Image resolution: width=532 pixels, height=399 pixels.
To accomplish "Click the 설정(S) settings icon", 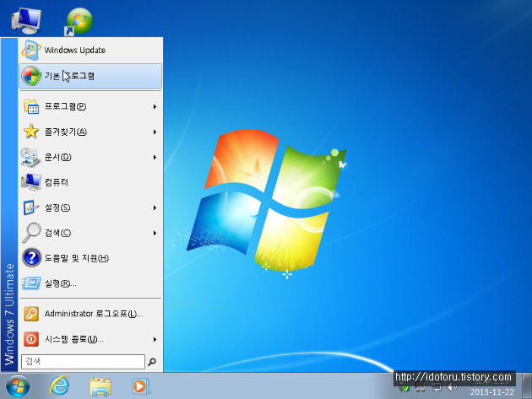I will click(31, 208).
